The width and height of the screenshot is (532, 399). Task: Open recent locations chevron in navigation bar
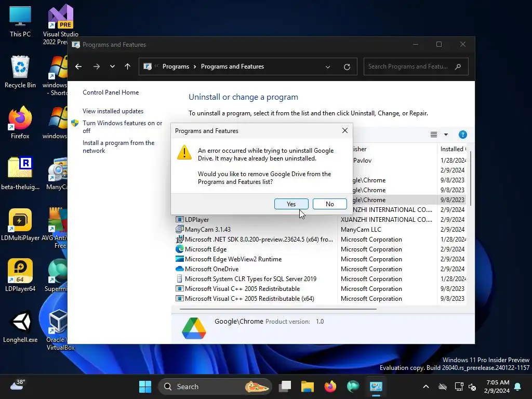tap(112, 66)
